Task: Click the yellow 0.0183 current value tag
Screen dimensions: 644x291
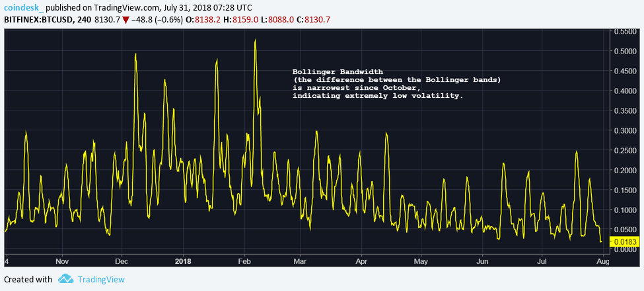Action: pos(626,242)
